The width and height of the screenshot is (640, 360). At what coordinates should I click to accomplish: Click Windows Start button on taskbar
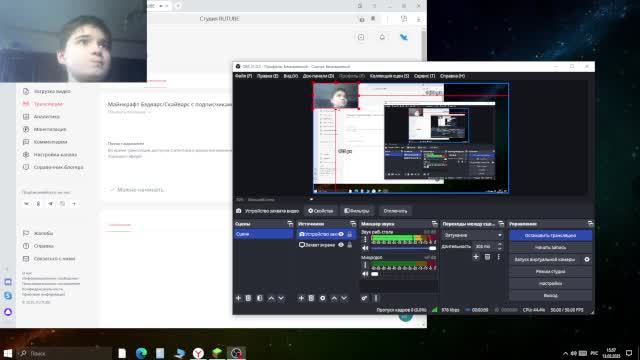tap(8, 353)
